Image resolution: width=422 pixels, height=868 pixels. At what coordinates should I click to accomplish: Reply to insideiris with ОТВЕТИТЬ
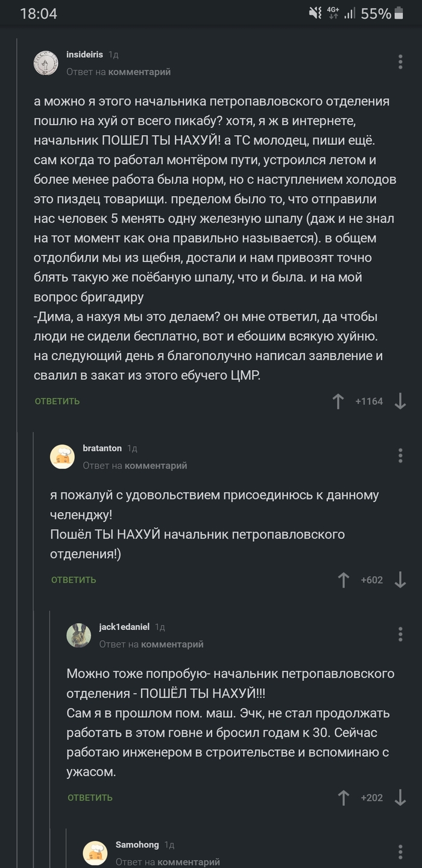point(57,401)
